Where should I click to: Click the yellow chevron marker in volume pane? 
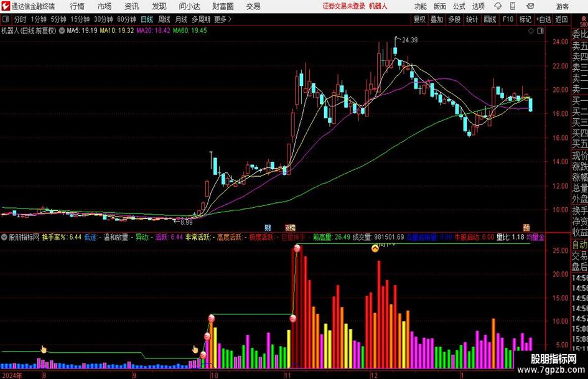pos(375,248)
